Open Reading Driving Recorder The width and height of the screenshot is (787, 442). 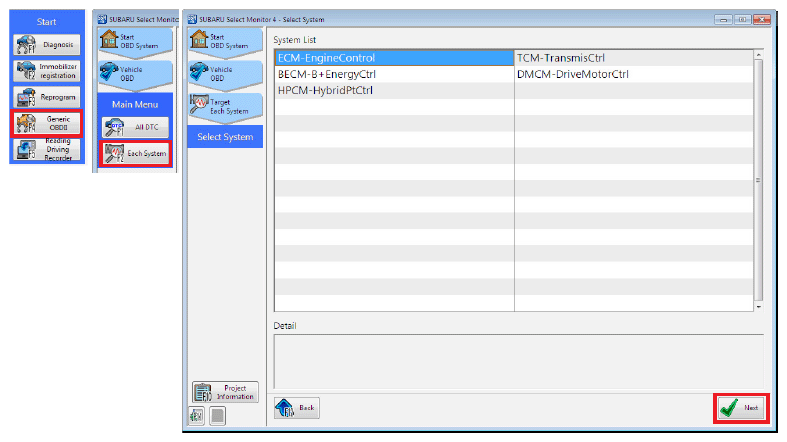pyautogui.click(x=47, y=149)
